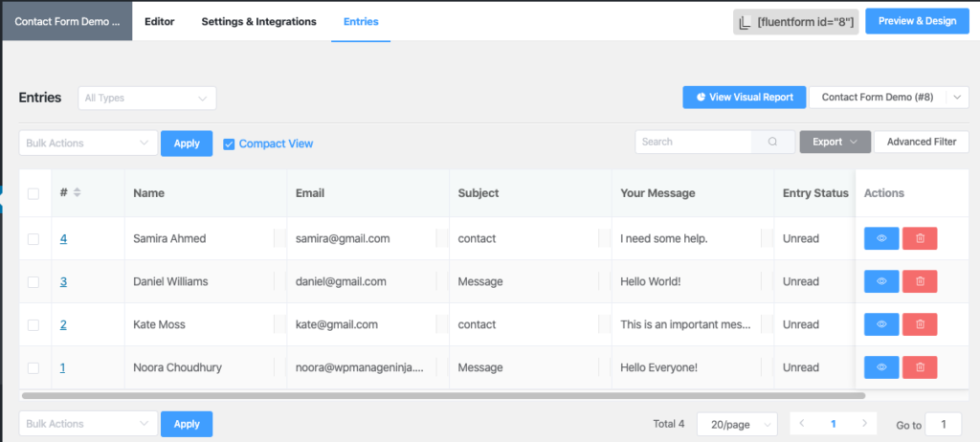Open the Settings & Integrations tab

pos(258,21)
